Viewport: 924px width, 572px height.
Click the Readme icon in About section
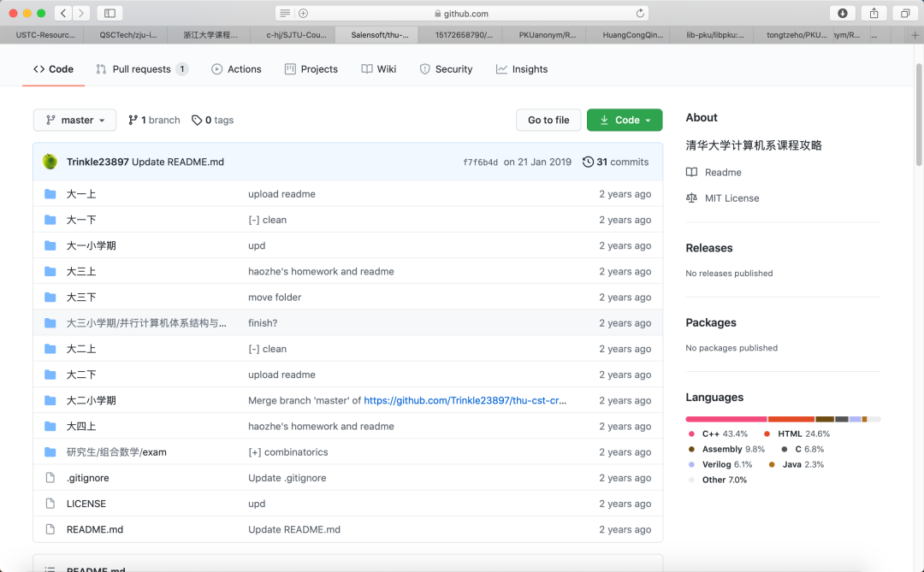[694, 172]
